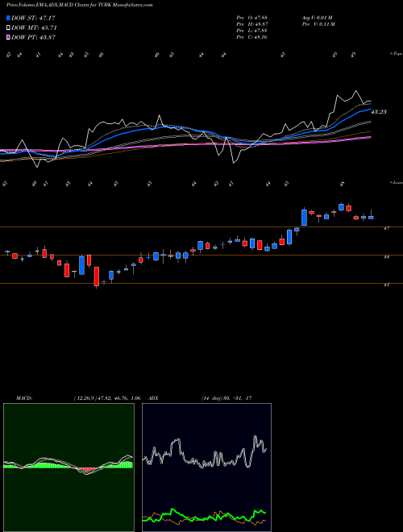Click the white DOW MT legend swatch
Image resolution: width=403 pixels, height=532 pixels.
pyautogui.click(x=9, y=28)
